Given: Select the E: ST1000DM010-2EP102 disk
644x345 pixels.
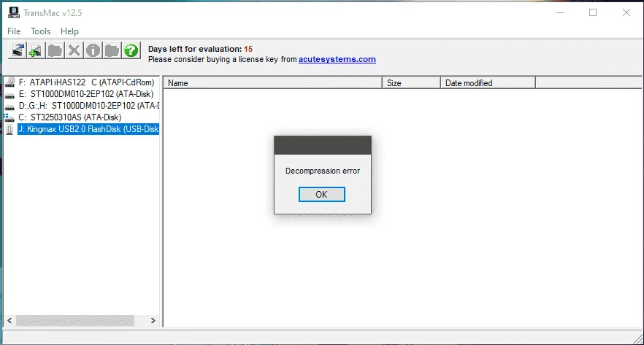Looking at the screenshot, I should pyautogui.click(x=86, y=94).
